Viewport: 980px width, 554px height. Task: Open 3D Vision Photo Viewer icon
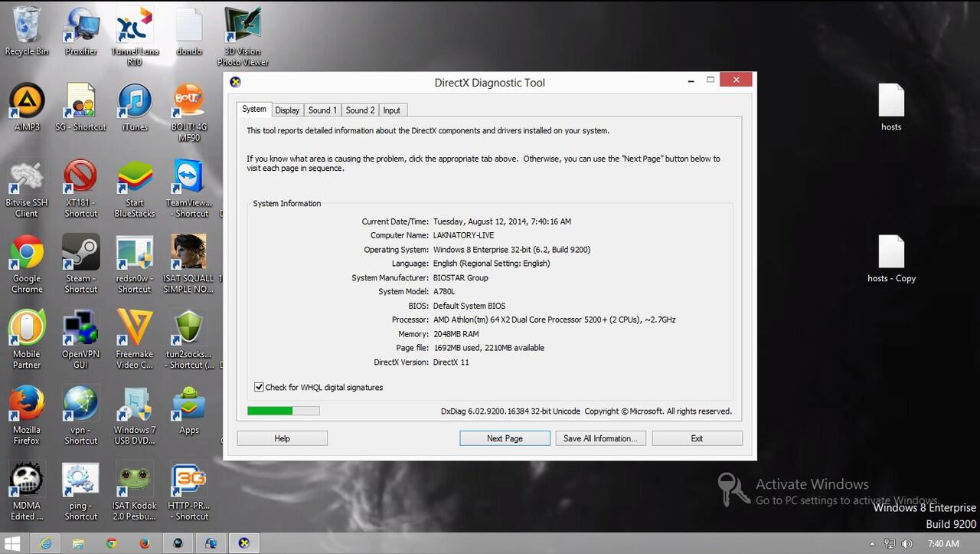[243, 36]
